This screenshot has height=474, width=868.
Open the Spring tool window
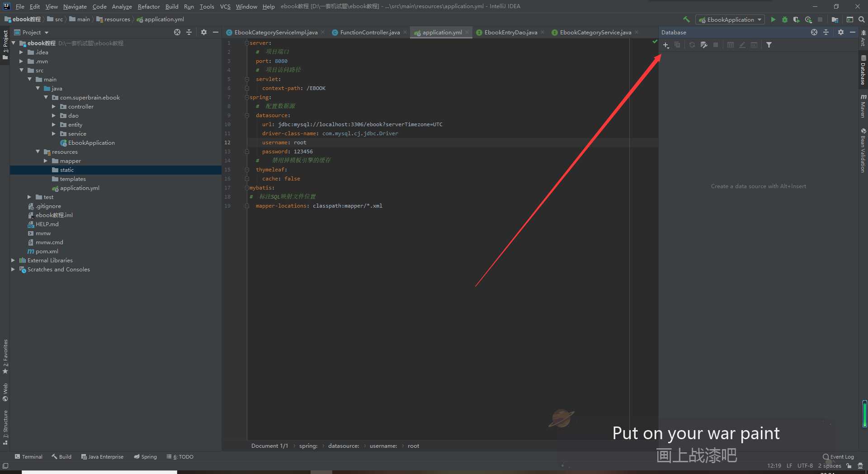(145, 456)
